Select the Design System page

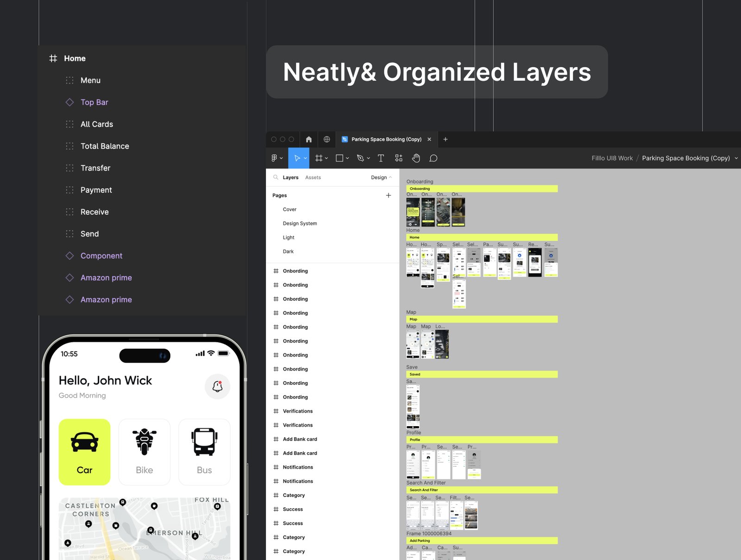click(300, 223)
